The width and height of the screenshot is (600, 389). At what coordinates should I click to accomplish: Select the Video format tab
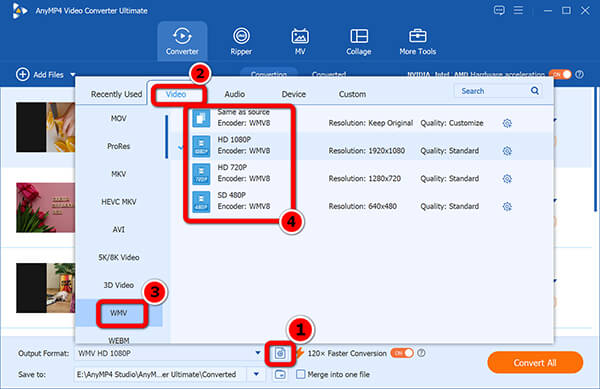pos(176,94)
